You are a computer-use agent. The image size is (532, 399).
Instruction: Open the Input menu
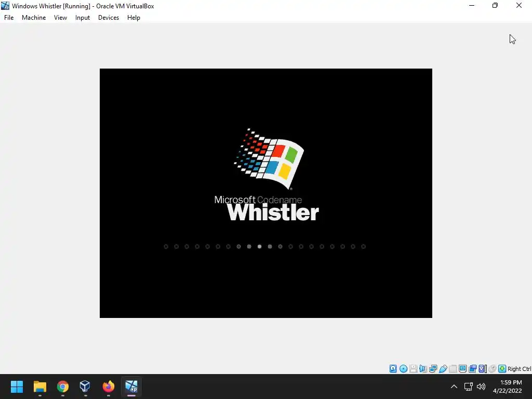83,18
